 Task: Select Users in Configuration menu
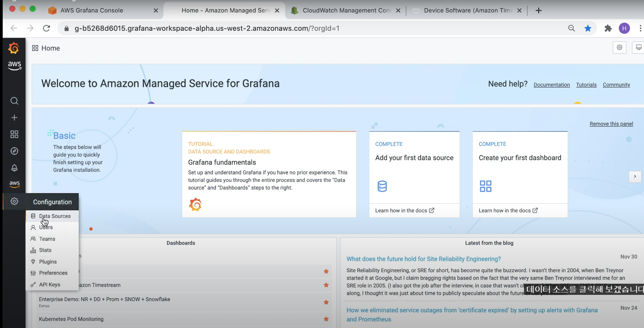point(52,228)
